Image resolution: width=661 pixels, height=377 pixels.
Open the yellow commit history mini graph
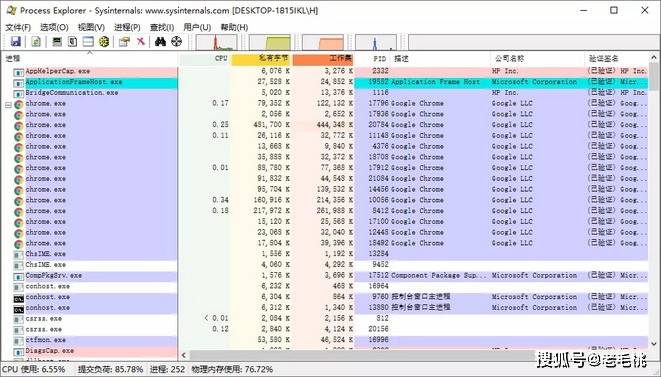tap(270, 42)
